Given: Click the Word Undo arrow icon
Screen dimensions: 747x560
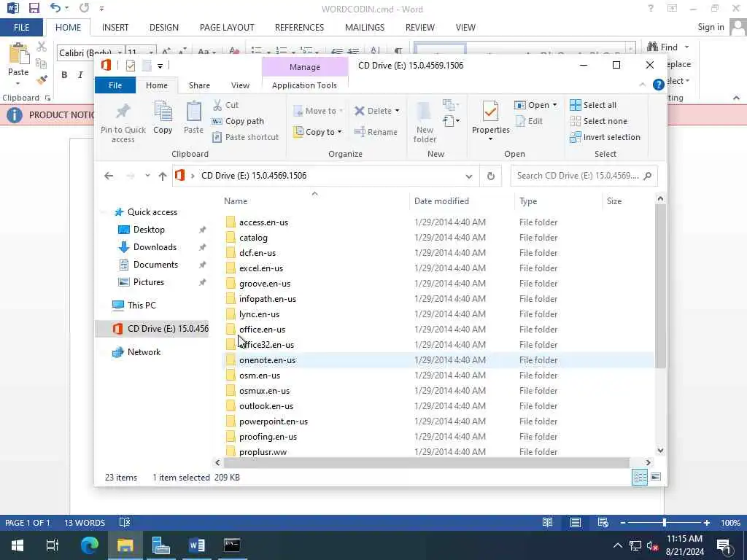Looking at the screenshot, I should (x=55, y=8).
